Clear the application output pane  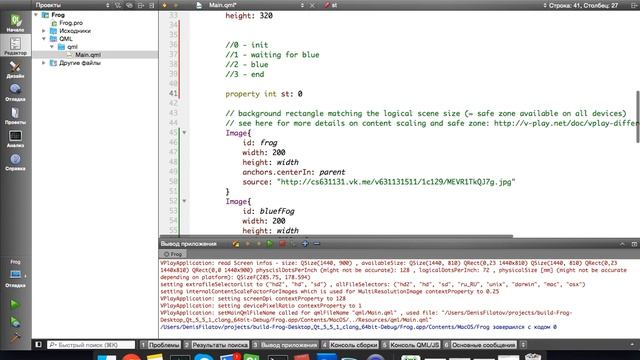(x=236, y=244)
